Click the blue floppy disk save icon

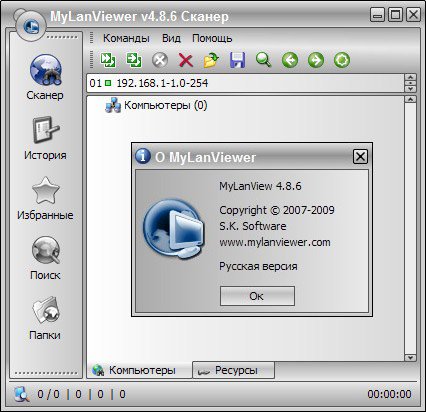(237, 60)
